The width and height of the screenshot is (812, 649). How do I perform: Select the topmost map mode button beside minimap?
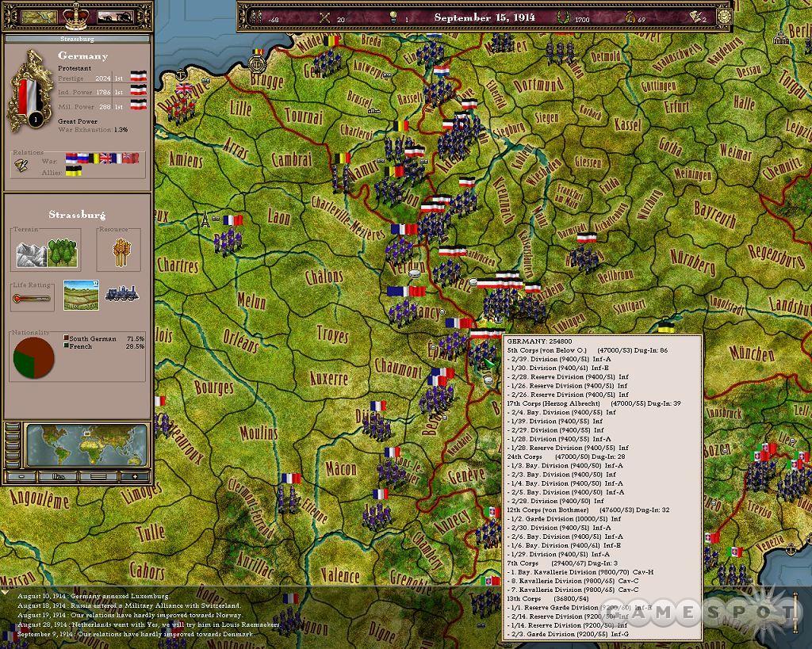tap(13, 428)
